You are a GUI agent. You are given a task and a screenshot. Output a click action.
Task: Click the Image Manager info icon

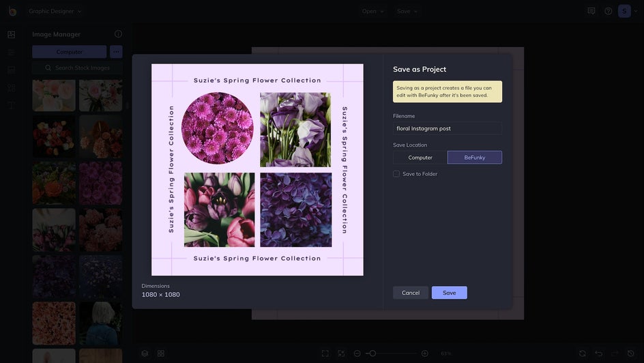click(x=118, y=34)
